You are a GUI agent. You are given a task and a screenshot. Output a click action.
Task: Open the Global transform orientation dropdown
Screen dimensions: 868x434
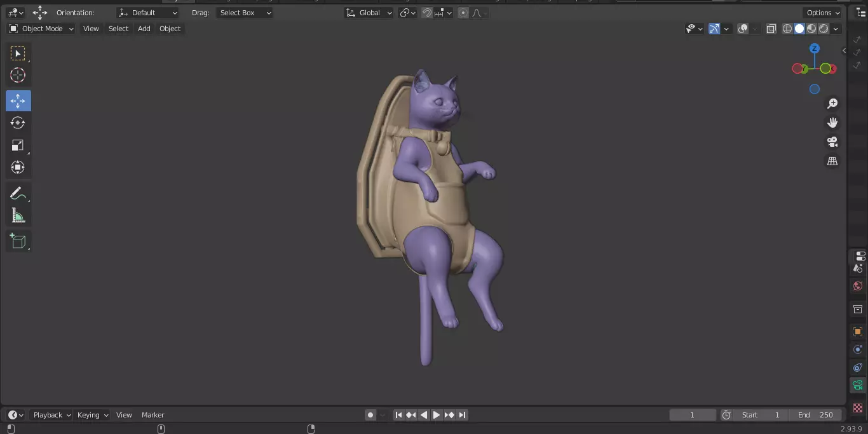click(369, 13)
